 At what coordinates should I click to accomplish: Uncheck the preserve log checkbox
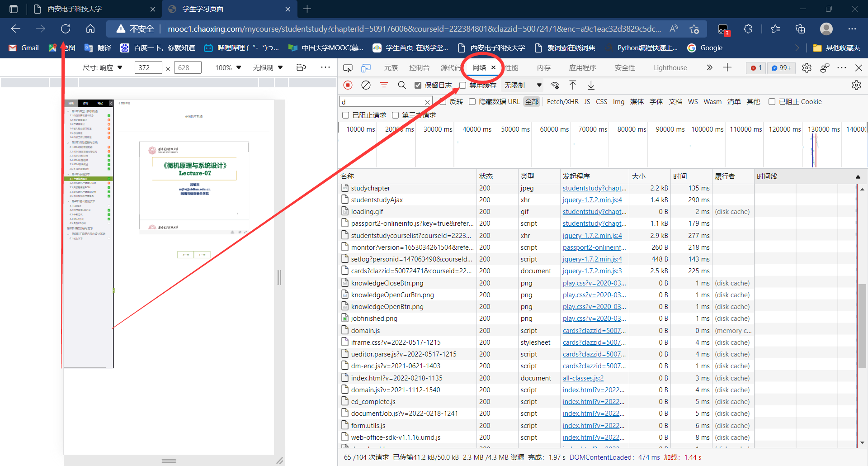pyautogui.click(x=418, y=85)
